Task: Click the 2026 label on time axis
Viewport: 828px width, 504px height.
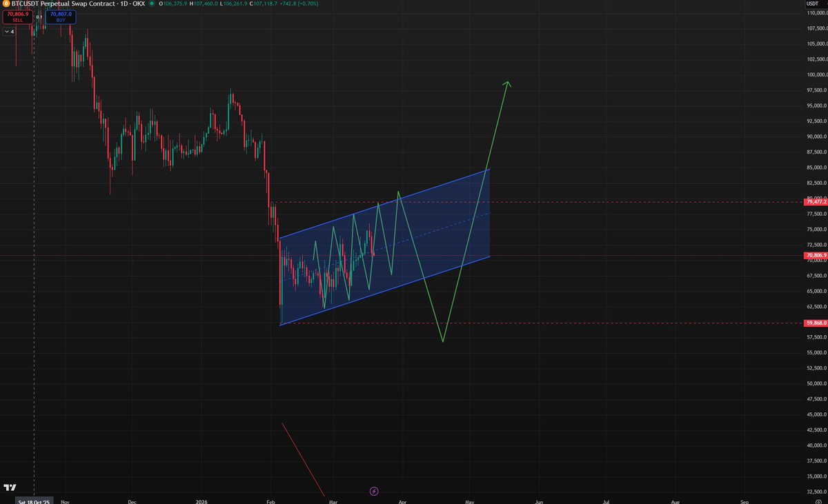Action: point(202,502)
